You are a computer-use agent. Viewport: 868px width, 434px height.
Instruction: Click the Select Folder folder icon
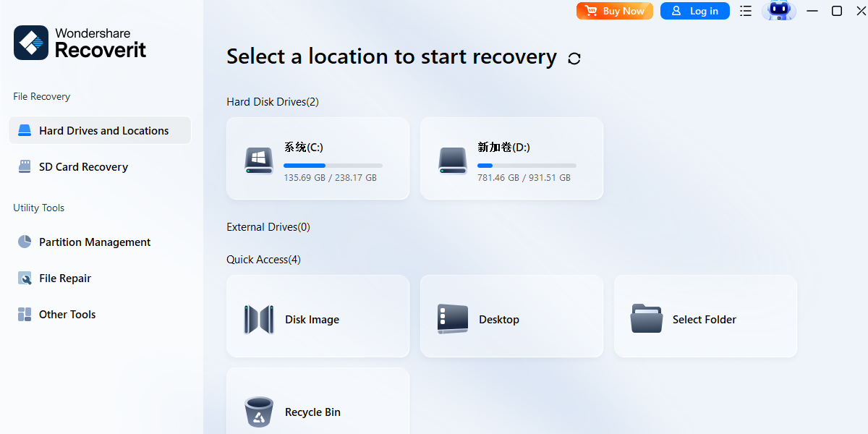pyautogui.click(x=646, y=319)
